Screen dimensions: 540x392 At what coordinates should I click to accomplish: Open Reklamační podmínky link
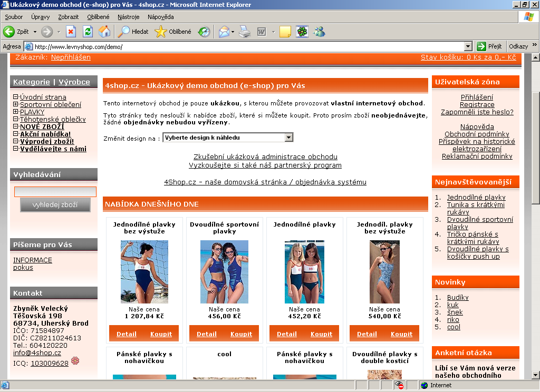click(477, 156)
